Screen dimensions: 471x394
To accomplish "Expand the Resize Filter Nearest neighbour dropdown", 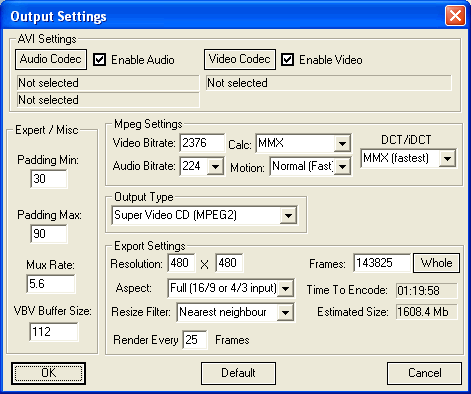I will [x=285, y=312].
